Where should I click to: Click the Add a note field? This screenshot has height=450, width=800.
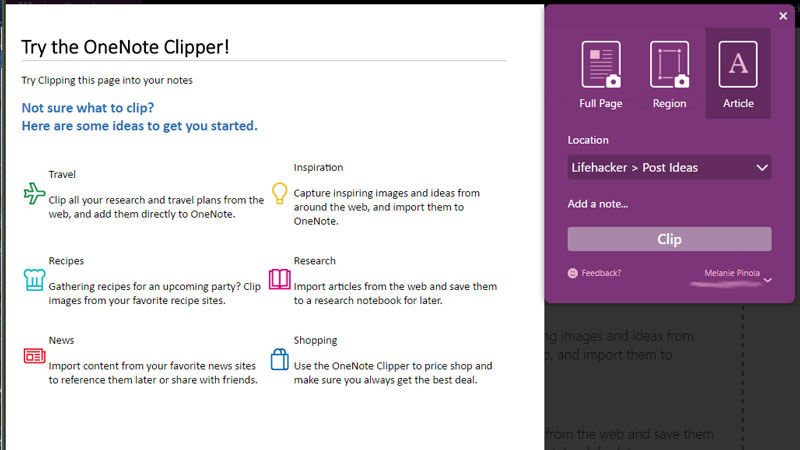coord(598,204)
